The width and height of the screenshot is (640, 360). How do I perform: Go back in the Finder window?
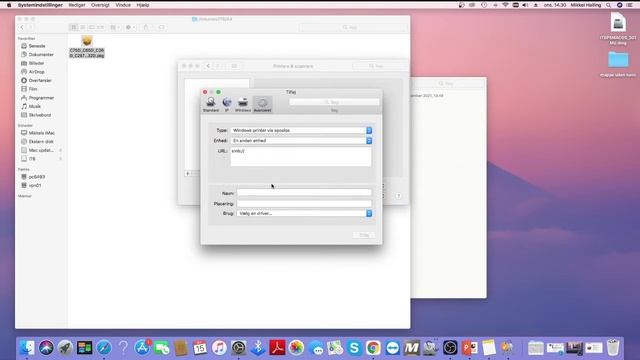[22, 27]
